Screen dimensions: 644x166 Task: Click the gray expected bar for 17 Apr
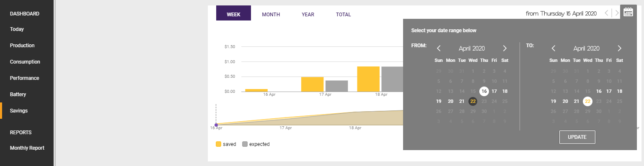337,86
